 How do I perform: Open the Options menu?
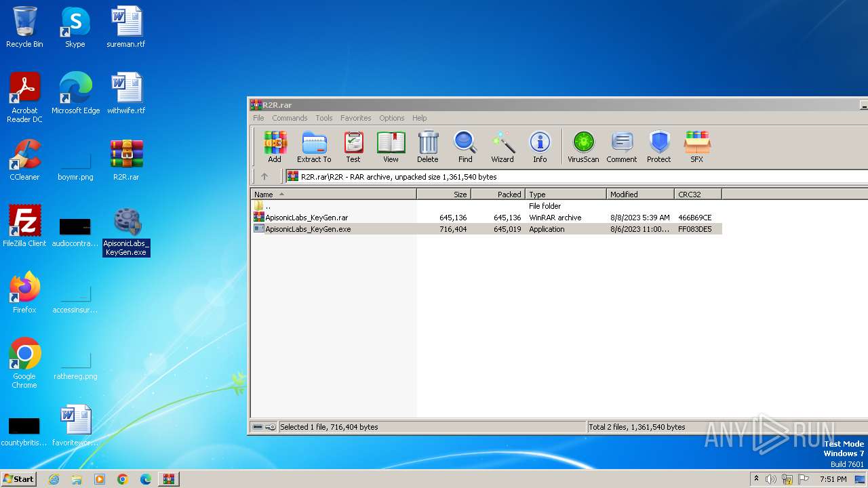pos(392,118)
